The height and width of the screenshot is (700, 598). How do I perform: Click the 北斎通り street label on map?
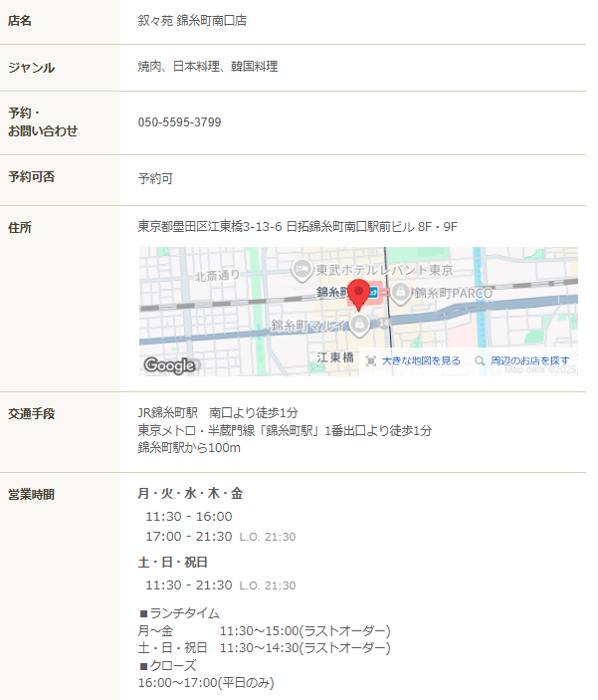click(x=217, y=276)
